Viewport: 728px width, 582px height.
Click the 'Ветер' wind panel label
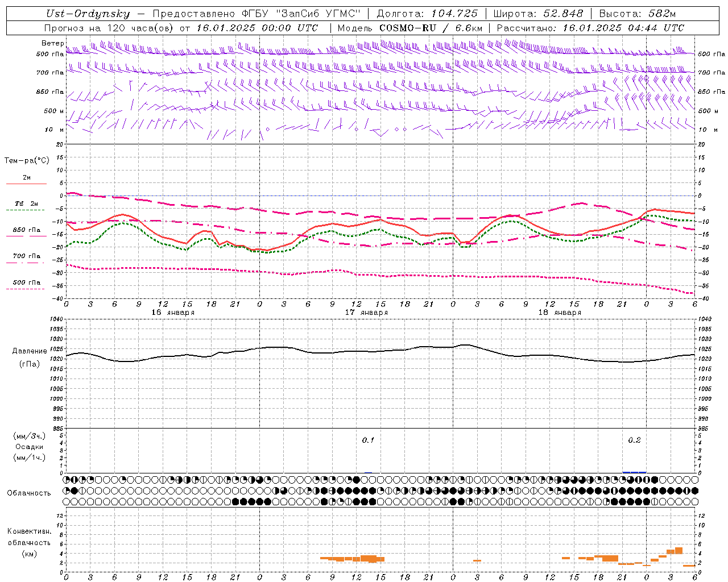(52, 43)
